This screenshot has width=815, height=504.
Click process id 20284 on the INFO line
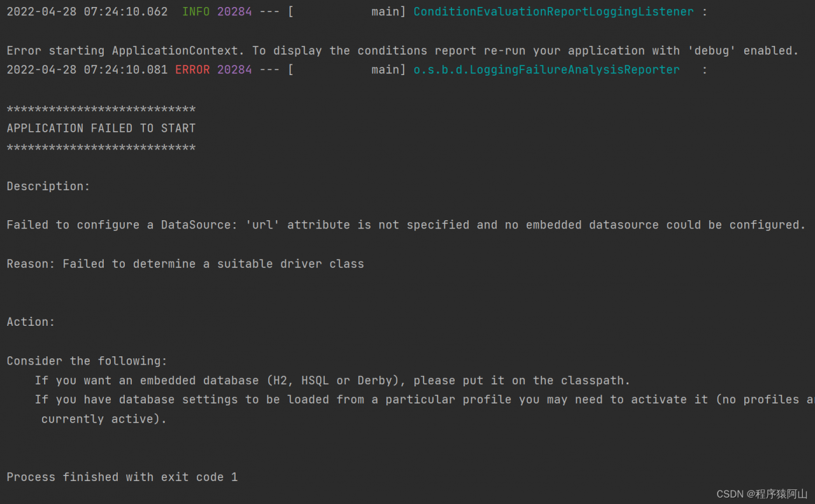point(234,12)
